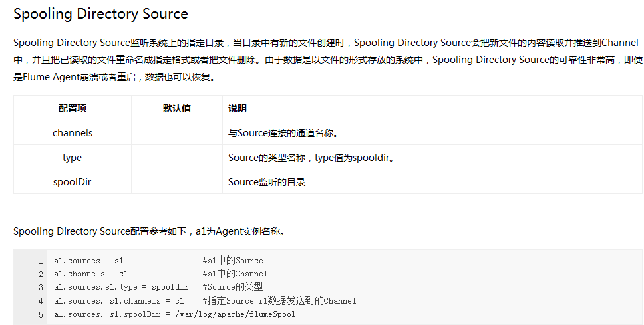Click line number 1 in code block
Image resolution: width=644 pixels, height=325 pixels.
pyautogui.click(x=41, y=261)
